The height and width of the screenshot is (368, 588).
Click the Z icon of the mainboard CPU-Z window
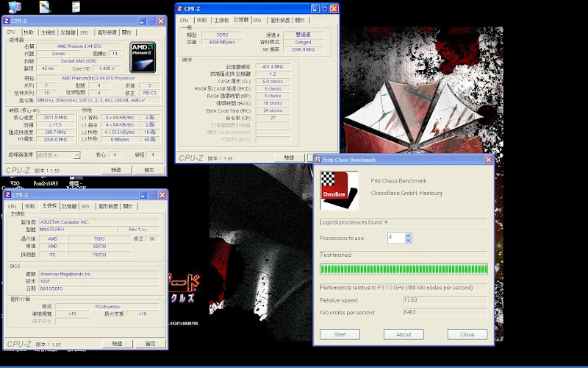point(7,194)
